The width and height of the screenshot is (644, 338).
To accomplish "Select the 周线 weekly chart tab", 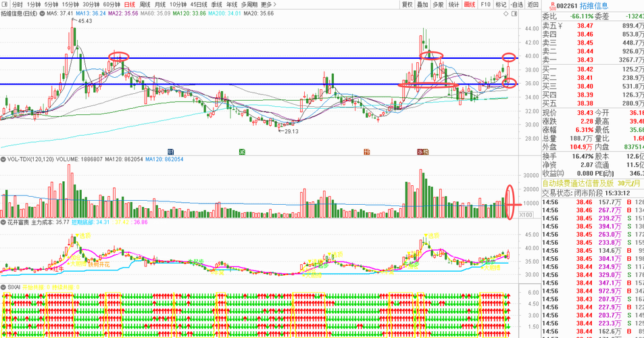I will pyautogui.click(x=145, y=5).
